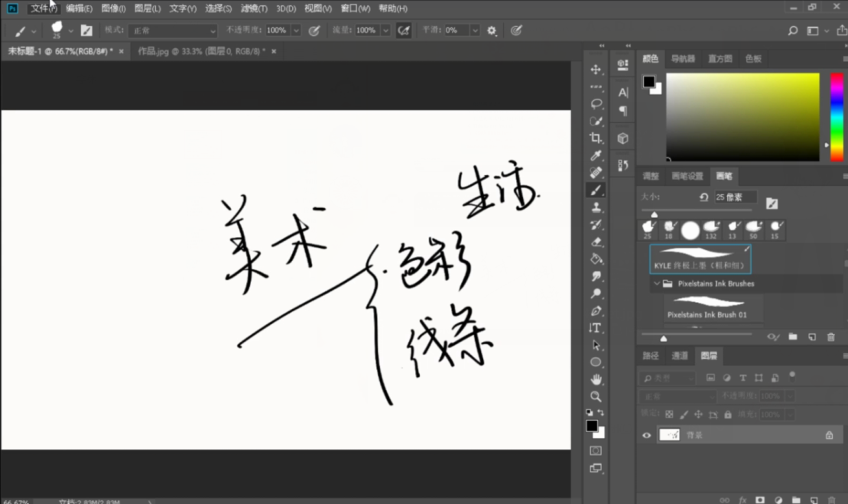Select the Move tool
848x504 pixels.
tap(596, 70)
